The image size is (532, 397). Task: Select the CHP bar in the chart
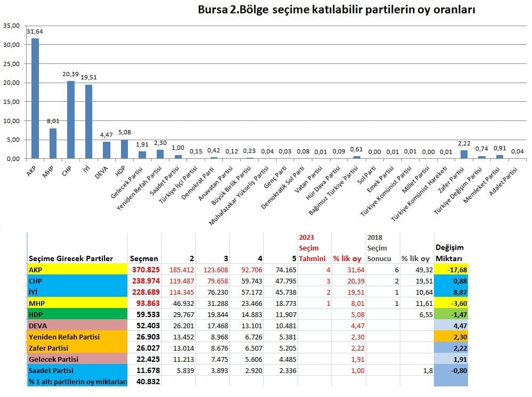tap(71, 120)
